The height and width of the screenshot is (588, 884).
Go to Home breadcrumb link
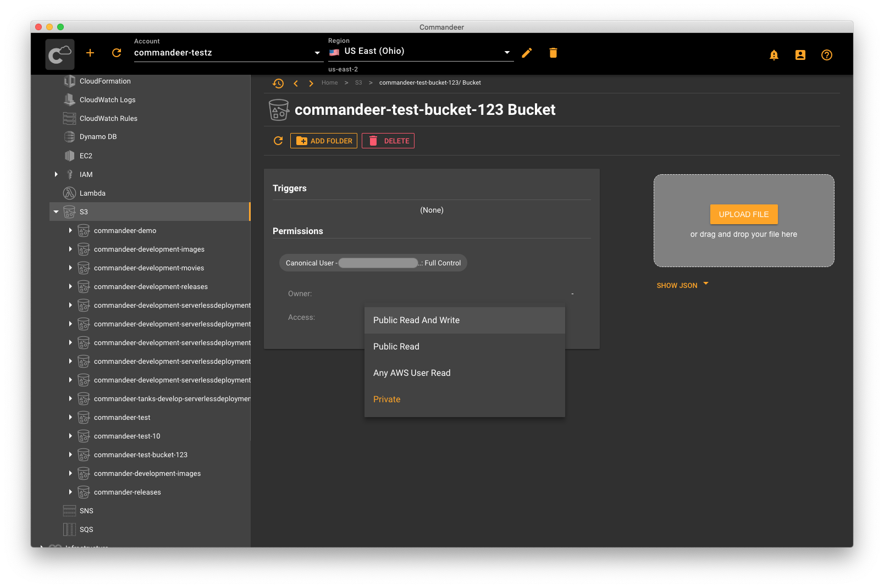pos(330,83)
